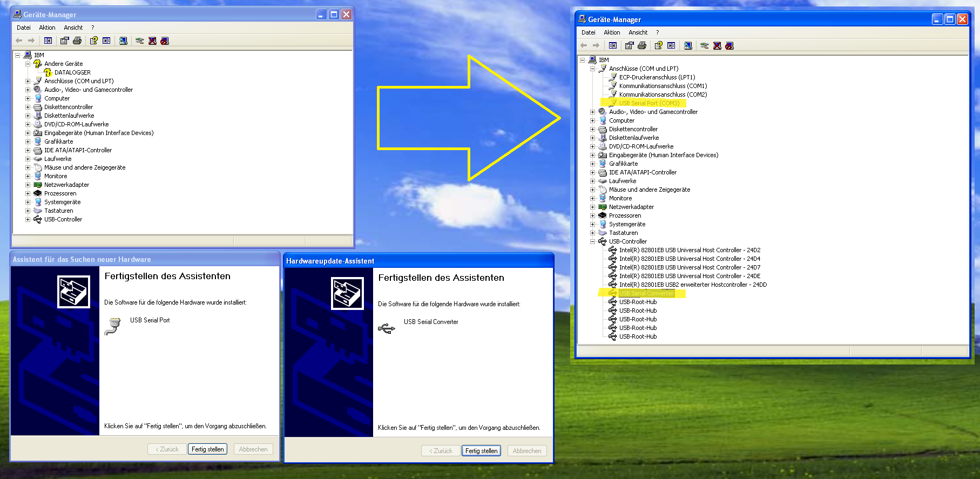Image resolution: width=980 pixels, height=479 pixels.
Task: Scan for hardware changes in left Geräte-Manager
Action: pyautogui.click(x=123, y=41)
